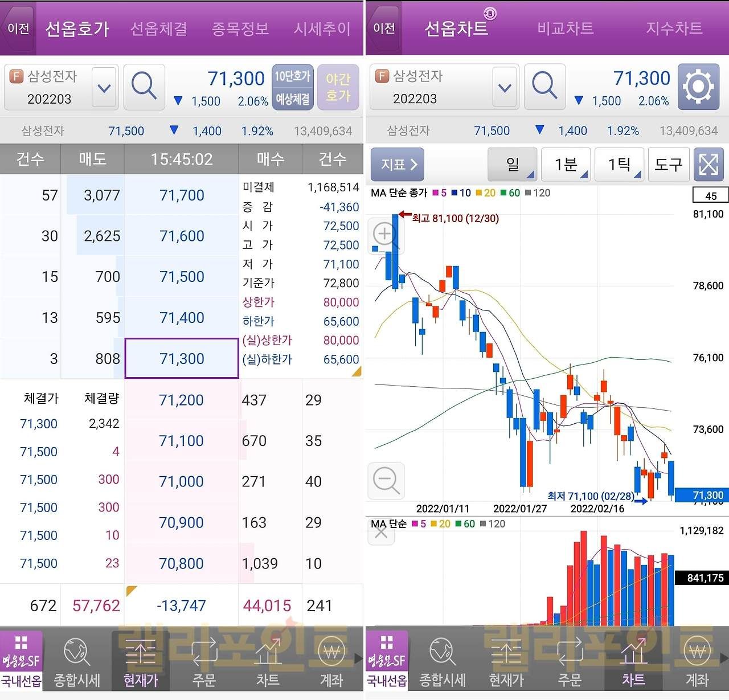The height and width of the screenshot is (700, 729).
Task: Zoom out on the price chart
Action: tap(386, 480)
